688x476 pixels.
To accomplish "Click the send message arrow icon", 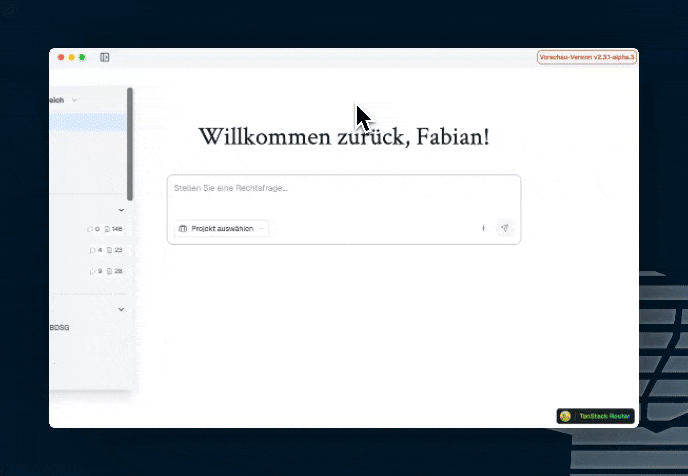I will pyautogui.click(x=505, y=228).
